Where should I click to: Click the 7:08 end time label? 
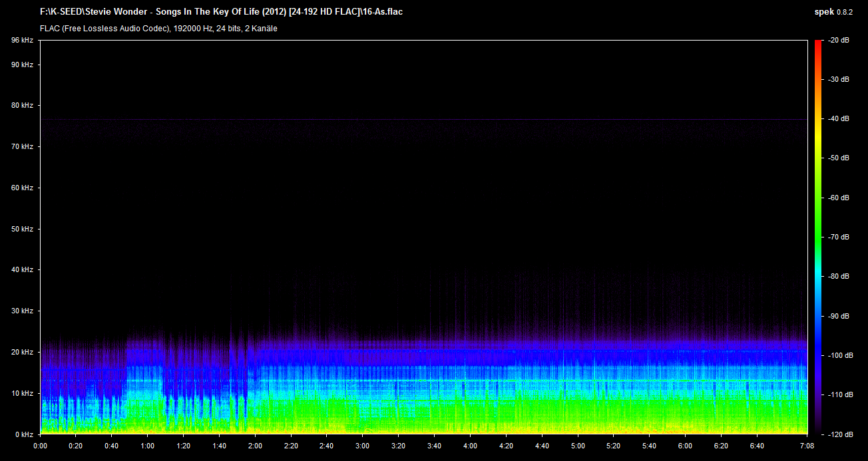click(x=807, y=446)
